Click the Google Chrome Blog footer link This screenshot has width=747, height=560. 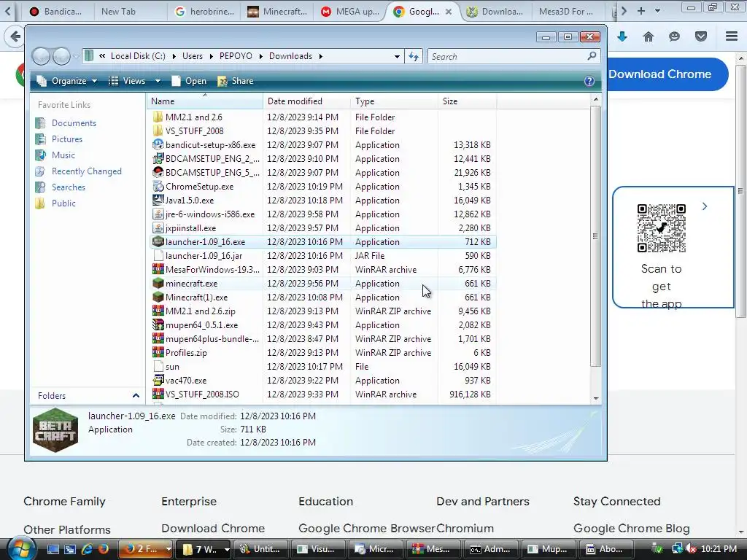click(x=631, y=528)
